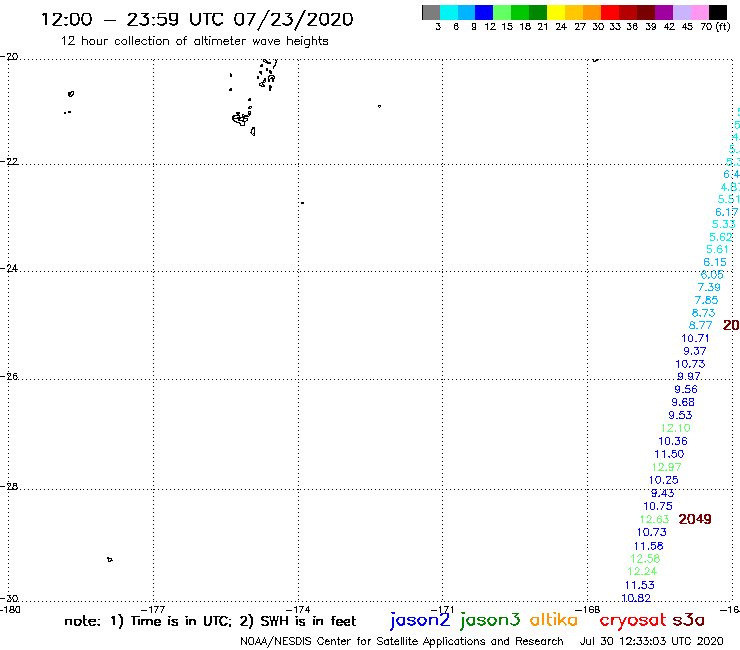Click the green 12.63 wave height

point(654,519)
